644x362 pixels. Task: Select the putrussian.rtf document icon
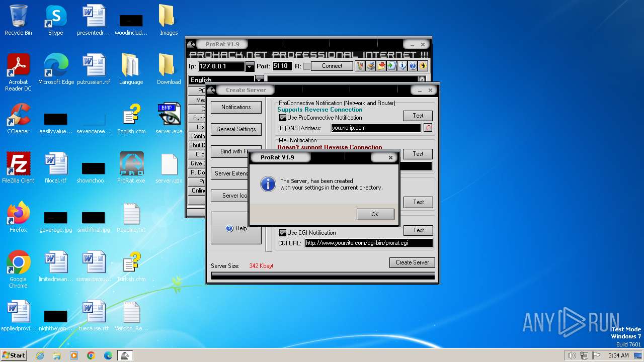(x=94, y=69)
